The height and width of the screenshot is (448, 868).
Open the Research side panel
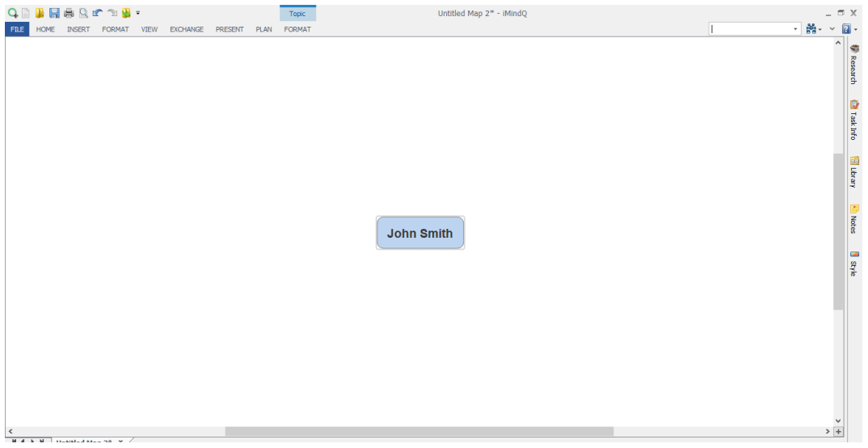point(854,64)
